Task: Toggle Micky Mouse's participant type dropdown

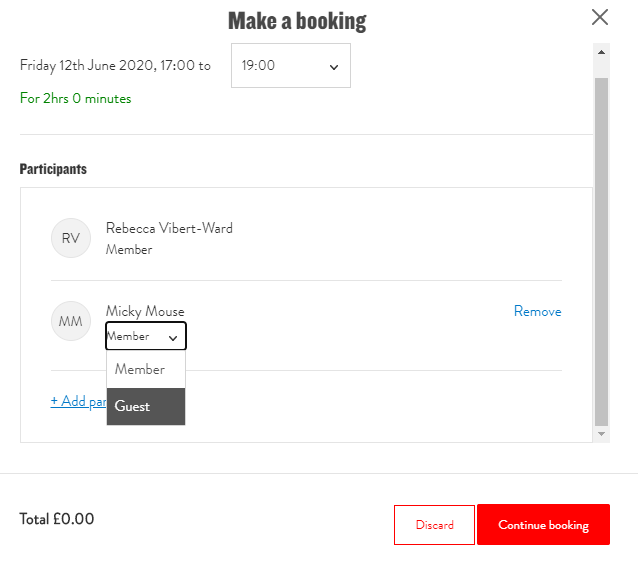Action: point(146,337)
